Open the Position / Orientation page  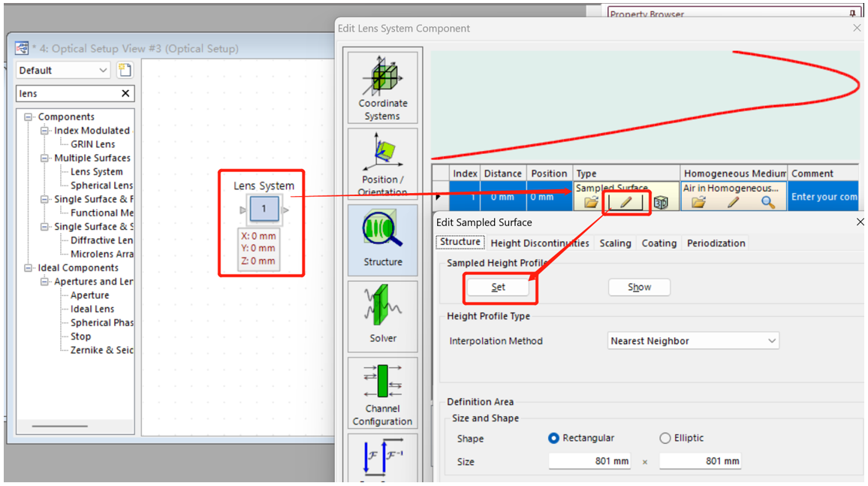[x=382, y=163]
